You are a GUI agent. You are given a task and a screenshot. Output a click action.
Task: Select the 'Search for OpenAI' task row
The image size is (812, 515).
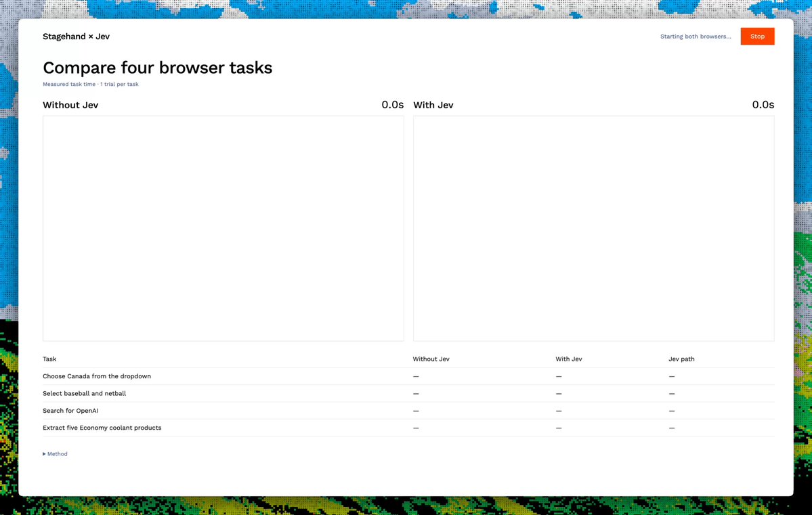[x=408, y=411]
